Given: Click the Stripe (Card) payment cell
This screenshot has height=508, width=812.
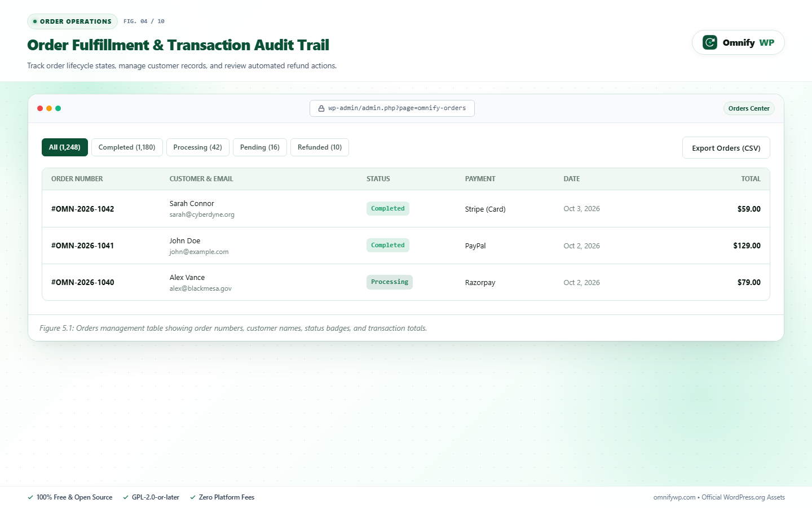Looking at the screenshot, I should (486, 209).
